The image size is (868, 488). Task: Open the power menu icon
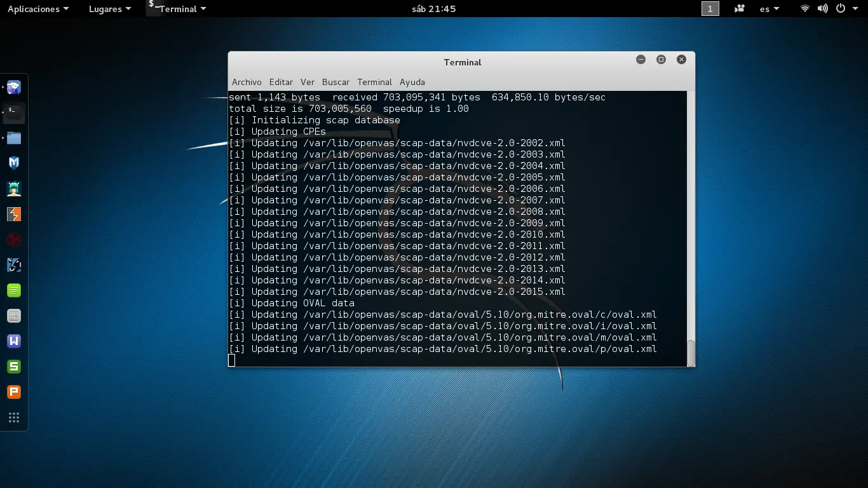(841, 9)
